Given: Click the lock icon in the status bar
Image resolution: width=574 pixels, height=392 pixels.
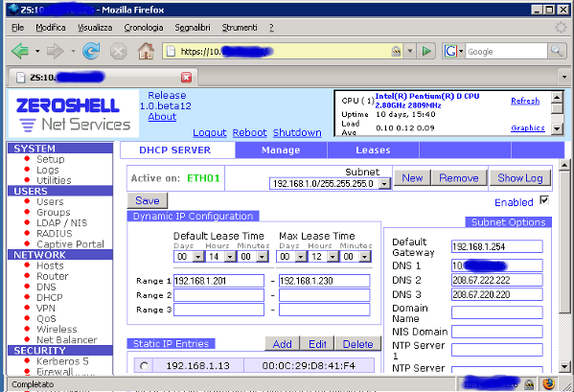Looking at the screenshot, I should pos(529,384).
